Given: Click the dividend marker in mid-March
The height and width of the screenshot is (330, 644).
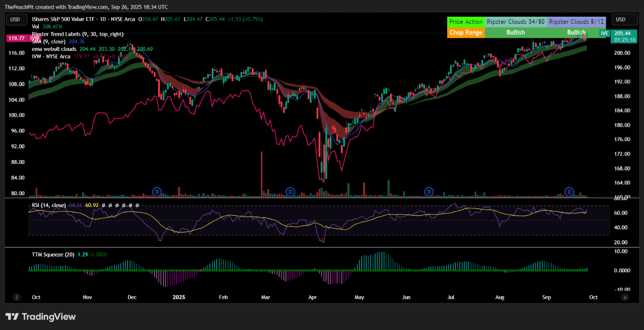Looking at the screenshot, I should pyautogui.click(x=290, y=192).
